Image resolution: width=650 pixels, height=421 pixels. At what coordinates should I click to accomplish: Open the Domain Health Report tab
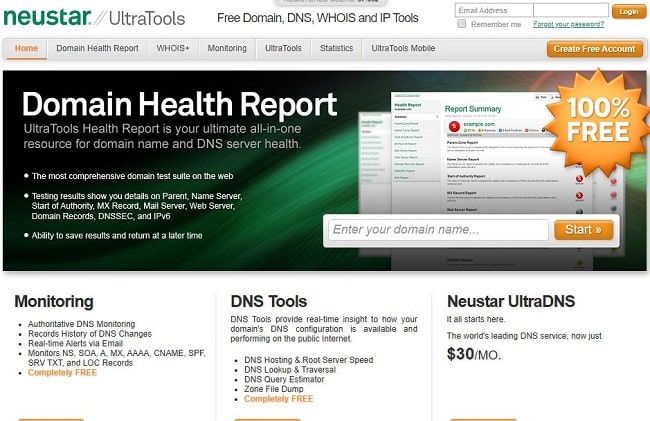97,48
